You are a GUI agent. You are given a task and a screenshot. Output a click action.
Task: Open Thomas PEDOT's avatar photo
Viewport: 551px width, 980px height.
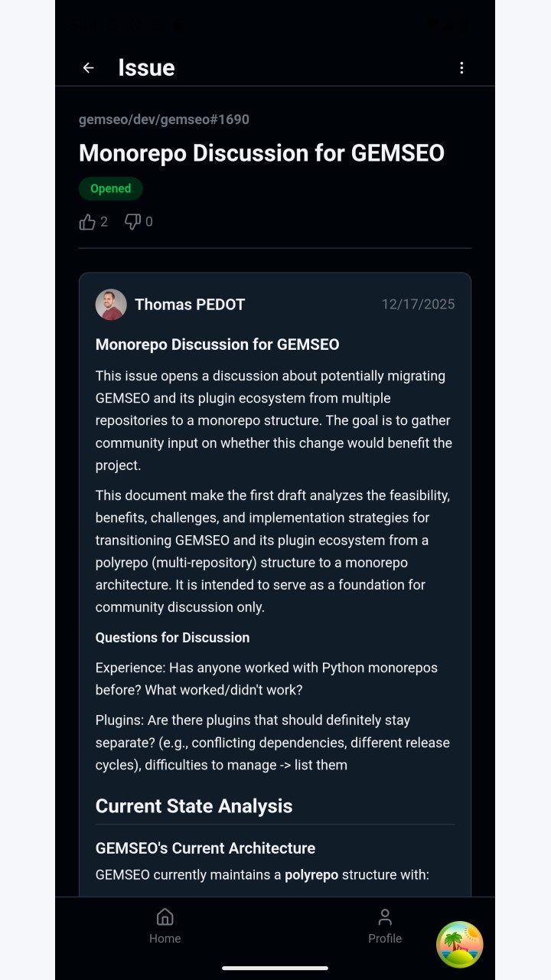point(111,305)
